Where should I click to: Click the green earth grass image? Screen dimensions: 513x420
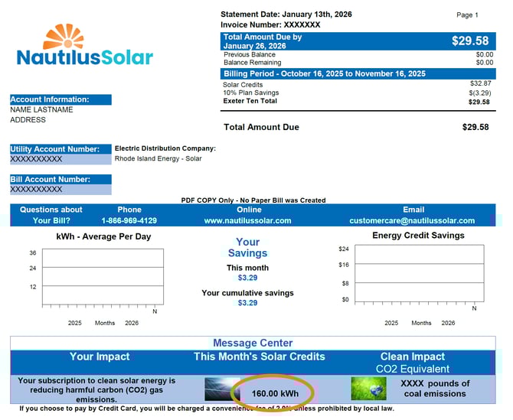pyautogui.click(x=368, y=389)
